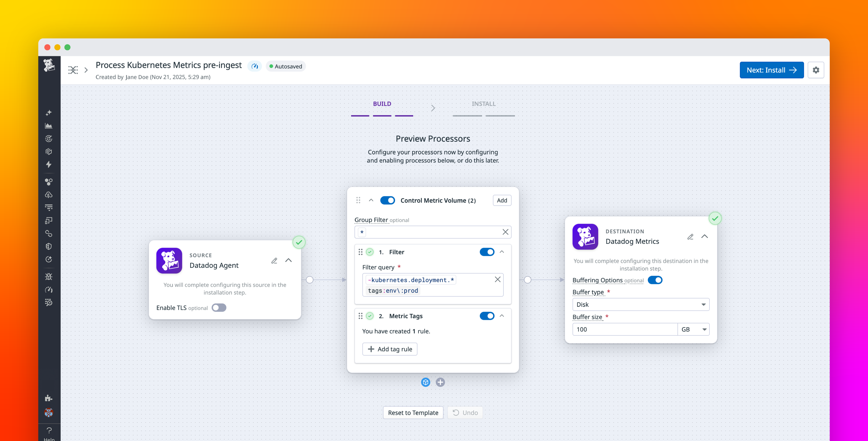This screenshot has width=868, height=441.
Task: Click Add tag rule in Metric Tags
Action: coord(389,349)
